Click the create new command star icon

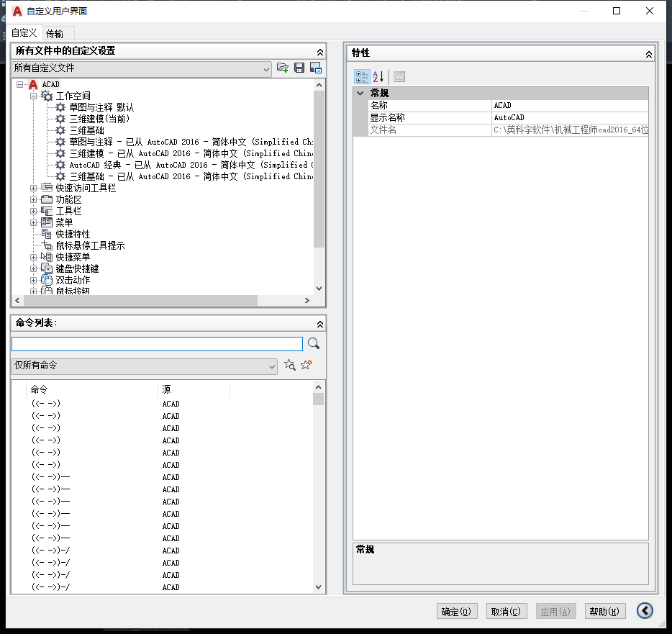click(307, 365)
